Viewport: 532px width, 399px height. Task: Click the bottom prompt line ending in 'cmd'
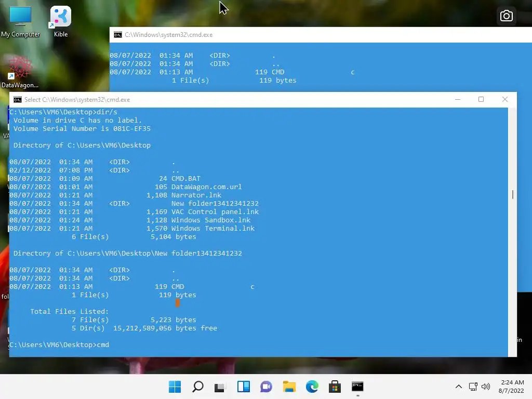[59, 345]
